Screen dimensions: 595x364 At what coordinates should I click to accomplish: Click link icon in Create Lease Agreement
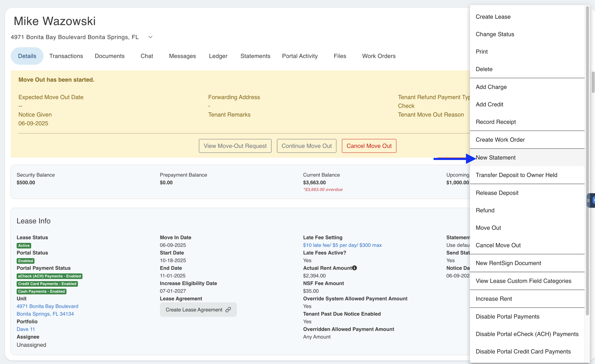[x=228, y=310]
